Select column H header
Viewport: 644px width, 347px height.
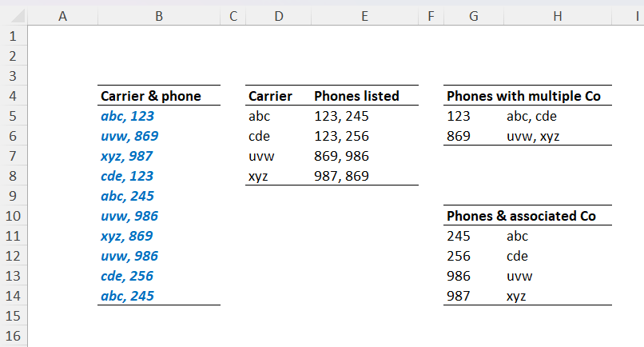click(558, 16)
